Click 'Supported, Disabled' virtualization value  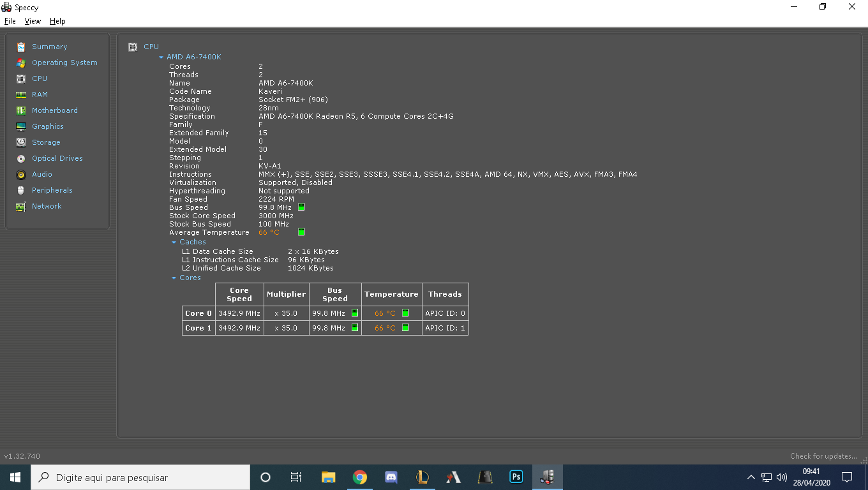pyautogui.click(x=296, y=182)
